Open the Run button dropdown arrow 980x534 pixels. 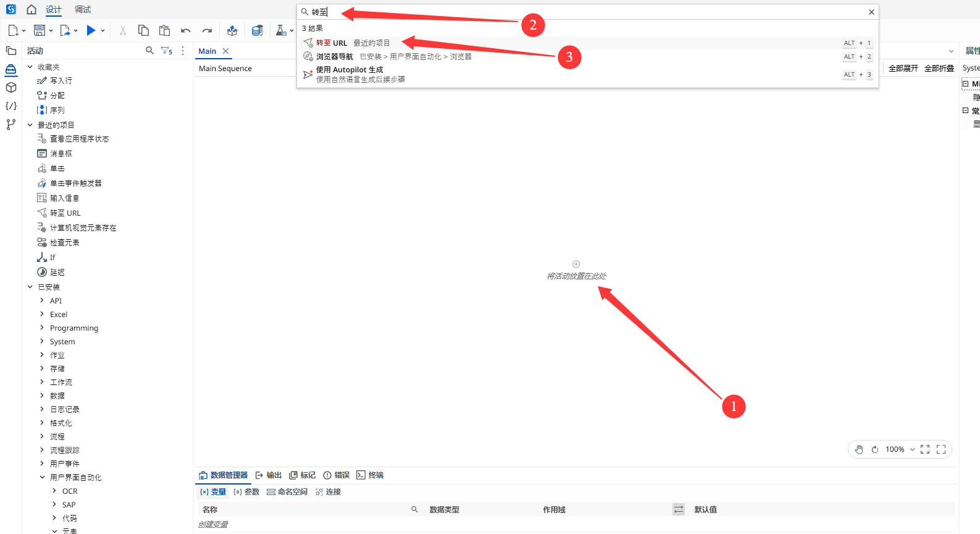tap(103, 30)
